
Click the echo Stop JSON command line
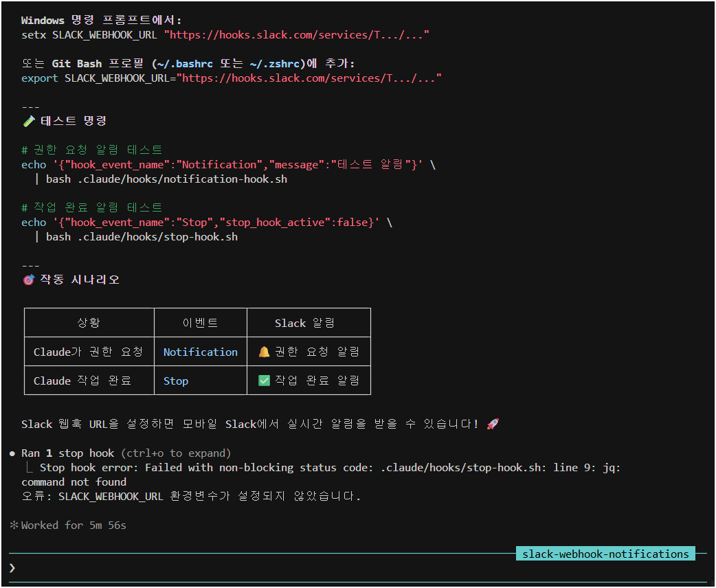point(207,223)
